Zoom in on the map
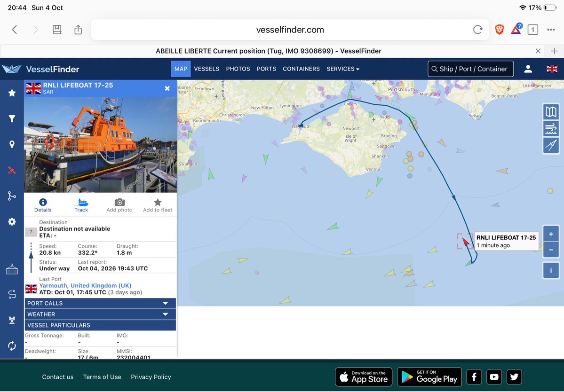564x392 pixels. (x=551, y=234)
